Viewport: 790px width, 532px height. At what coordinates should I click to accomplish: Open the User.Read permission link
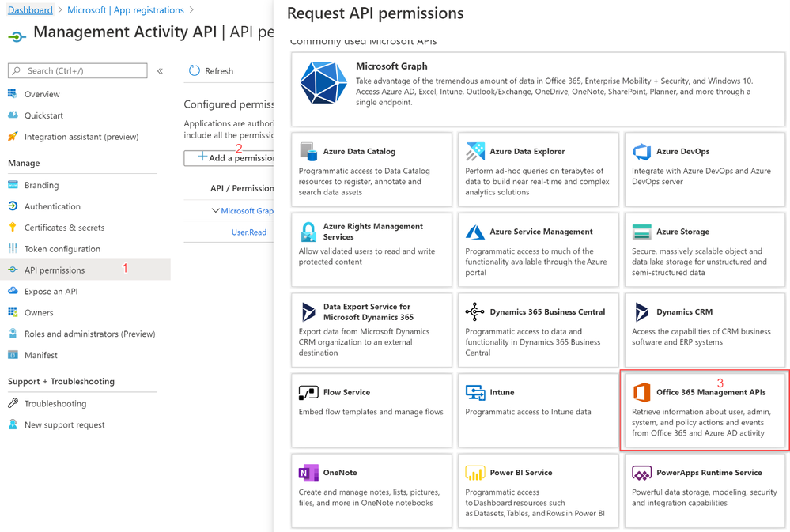pyautogui.click(x=249, y=232)
